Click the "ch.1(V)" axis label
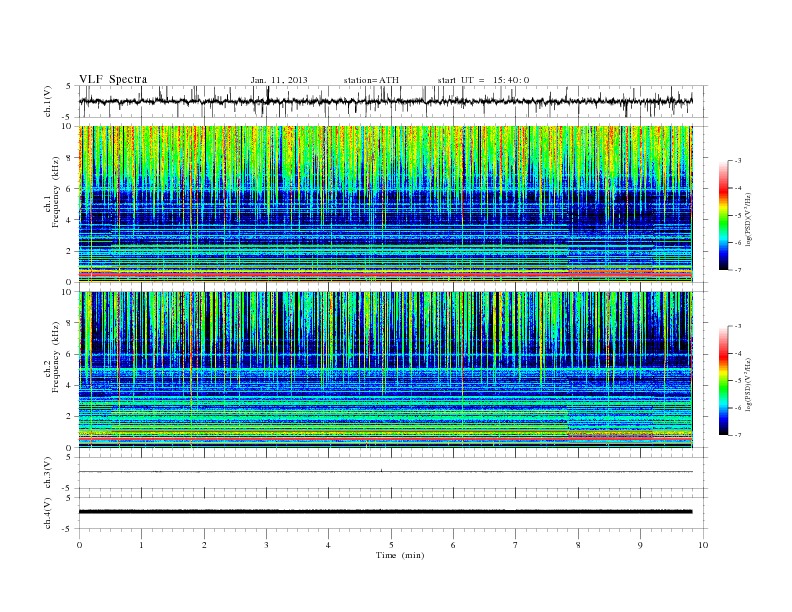 tap(48, 101)
